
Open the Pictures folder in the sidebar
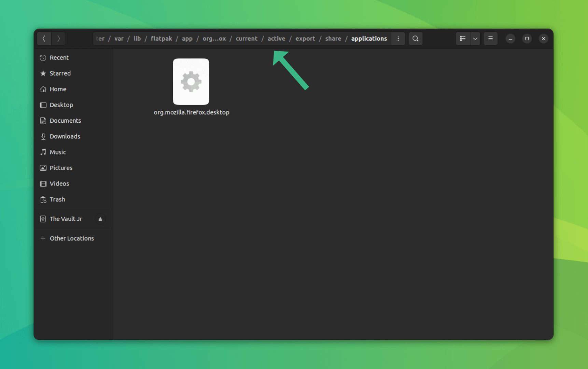point(61,167)
